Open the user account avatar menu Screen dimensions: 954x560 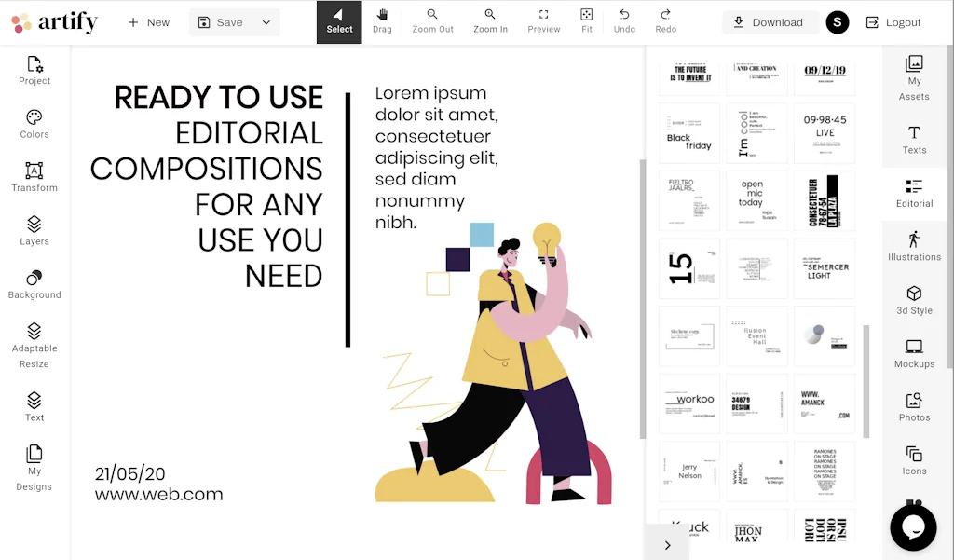pos(838,22)
